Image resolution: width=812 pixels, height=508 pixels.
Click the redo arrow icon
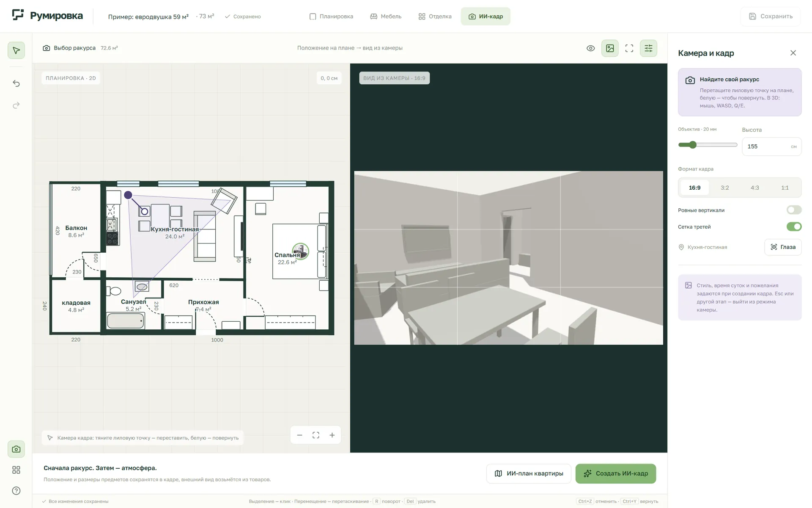click(16, 105)
